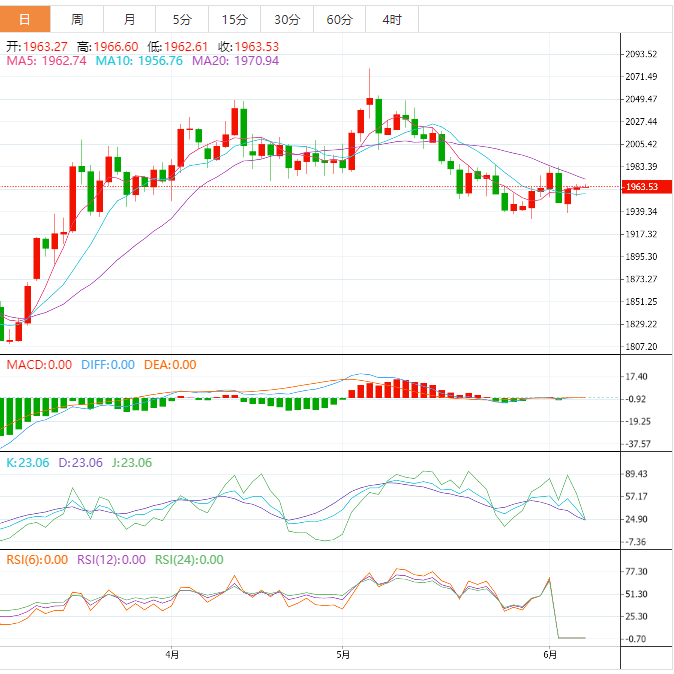Select the 30分 interval tab
The width and height of the screenshot is (674, 674).
[x=286, y=20]
